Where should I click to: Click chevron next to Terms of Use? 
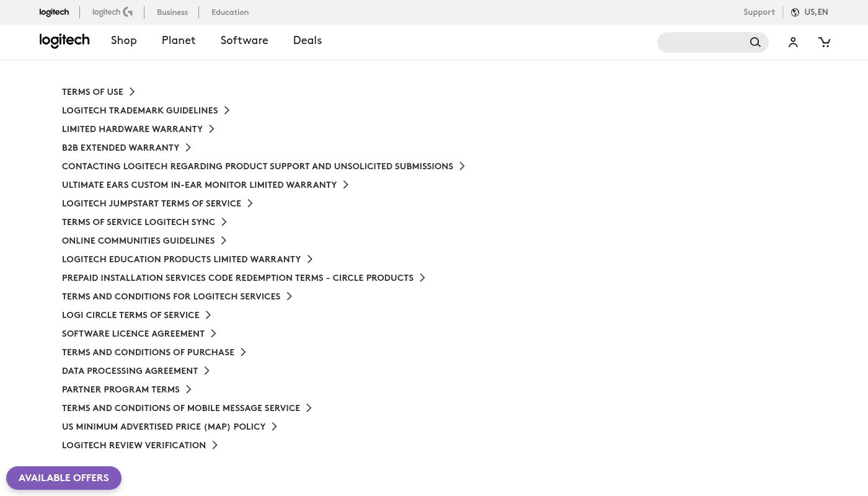pos(132,92)
